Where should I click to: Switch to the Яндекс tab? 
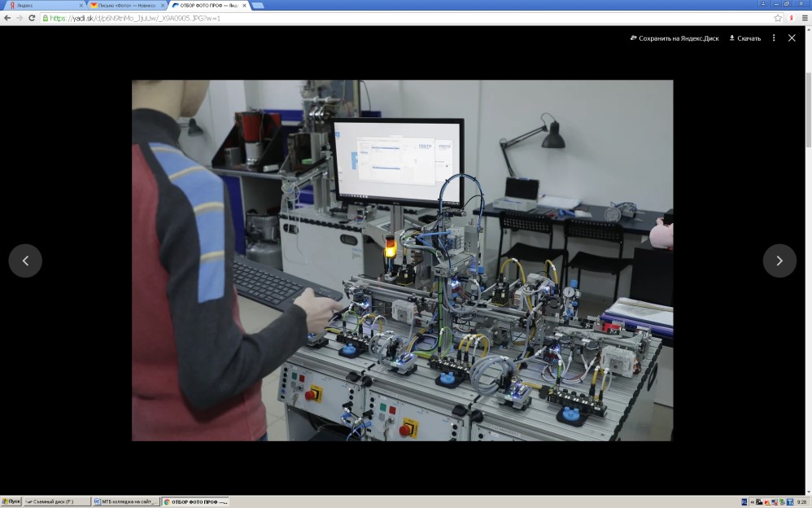(41, 6)
